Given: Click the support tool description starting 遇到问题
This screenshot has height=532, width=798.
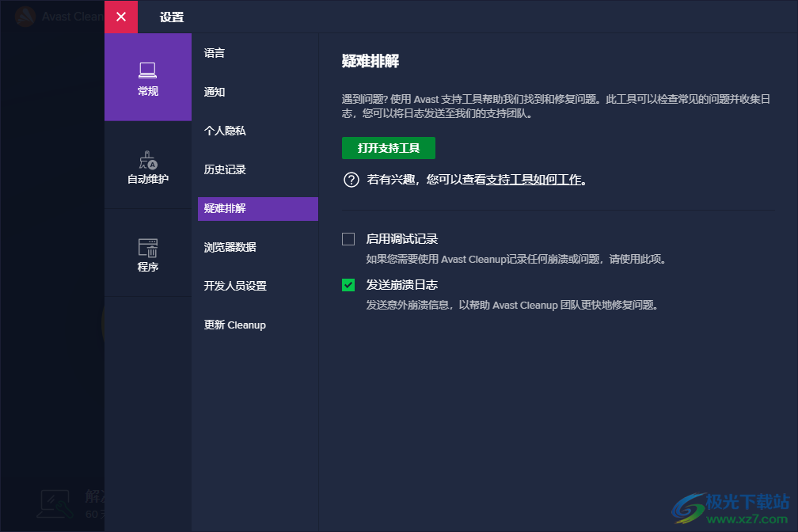Looking at the screenshot, I should (x=556, y=106).
